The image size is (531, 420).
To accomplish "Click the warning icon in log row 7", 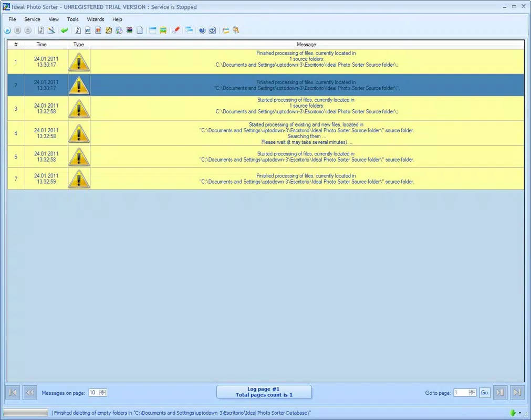I will click(x=79, y=178).
